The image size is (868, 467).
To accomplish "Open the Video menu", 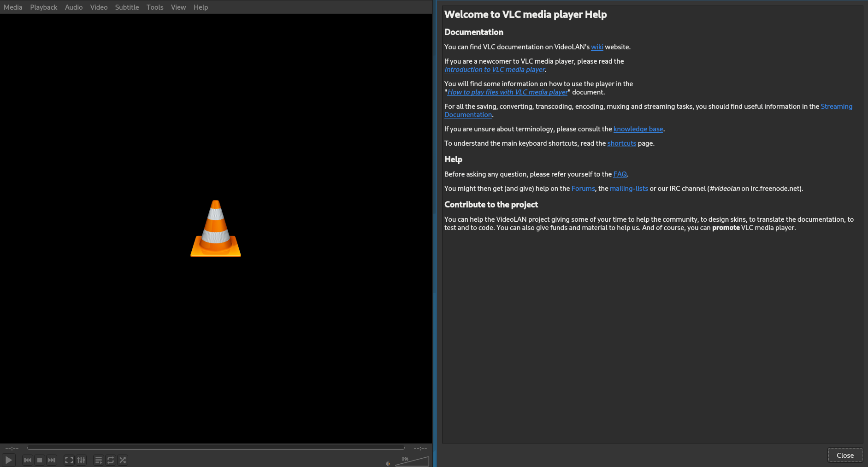I will [99, 7].
